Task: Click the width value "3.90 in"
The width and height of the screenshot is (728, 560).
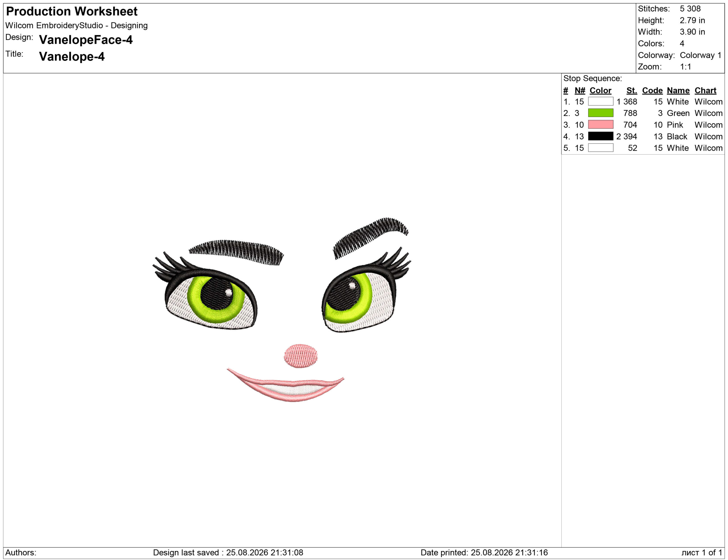Action: pos(692,32)
